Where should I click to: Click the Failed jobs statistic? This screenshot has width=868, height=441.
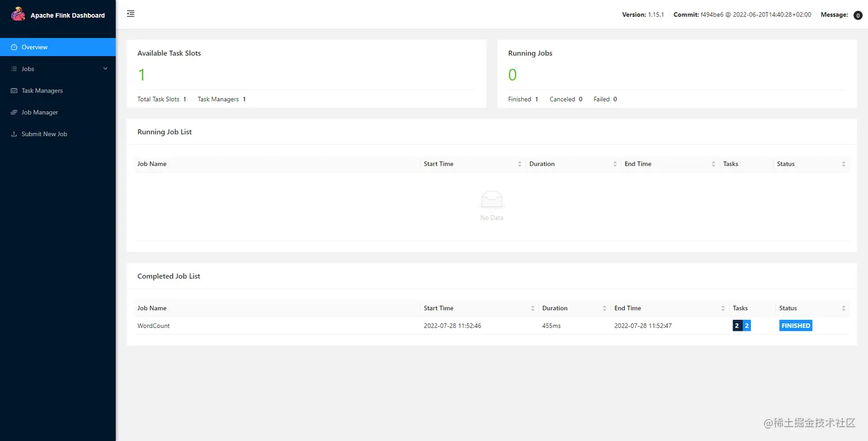pyautogui.click(x=605, y=99)
